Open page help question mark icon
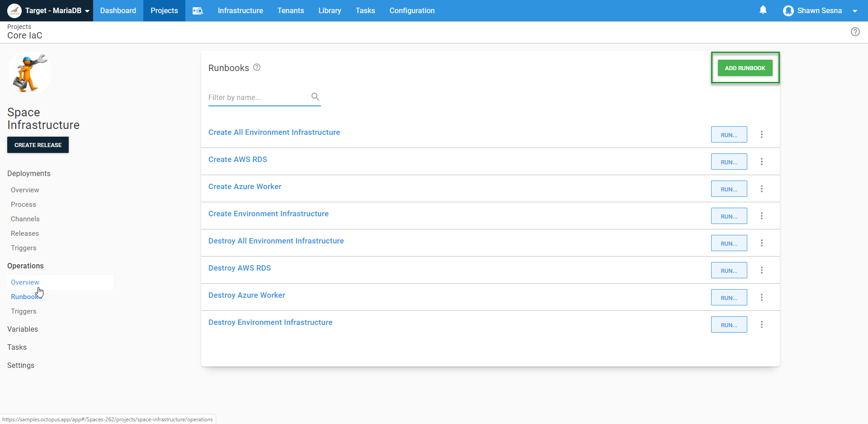The image size is (868, 424). [855, 32]
